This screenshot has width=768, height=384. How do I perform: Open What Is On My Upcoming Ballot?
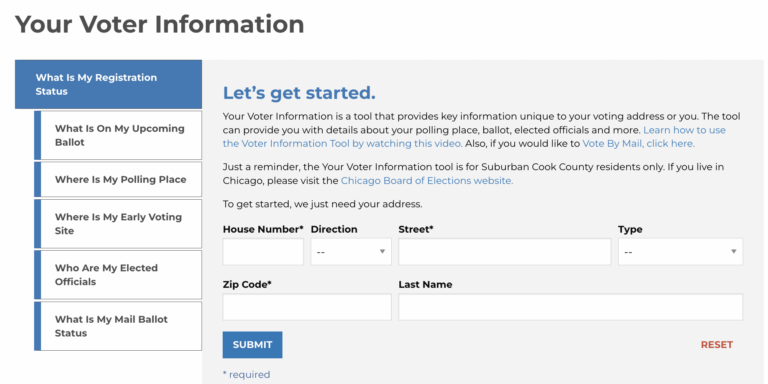tap(118, 135)
